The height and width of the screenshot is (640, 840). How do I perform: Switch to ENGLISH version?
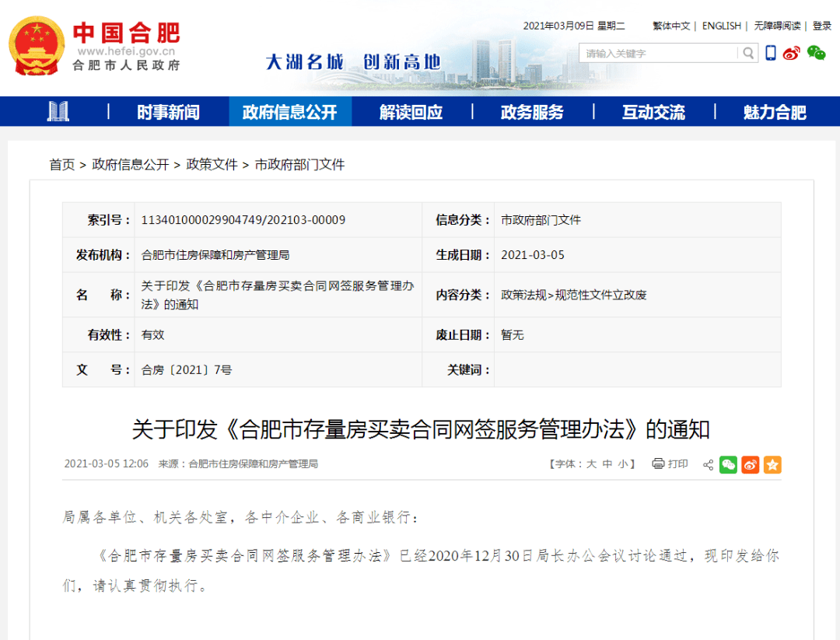722,26
